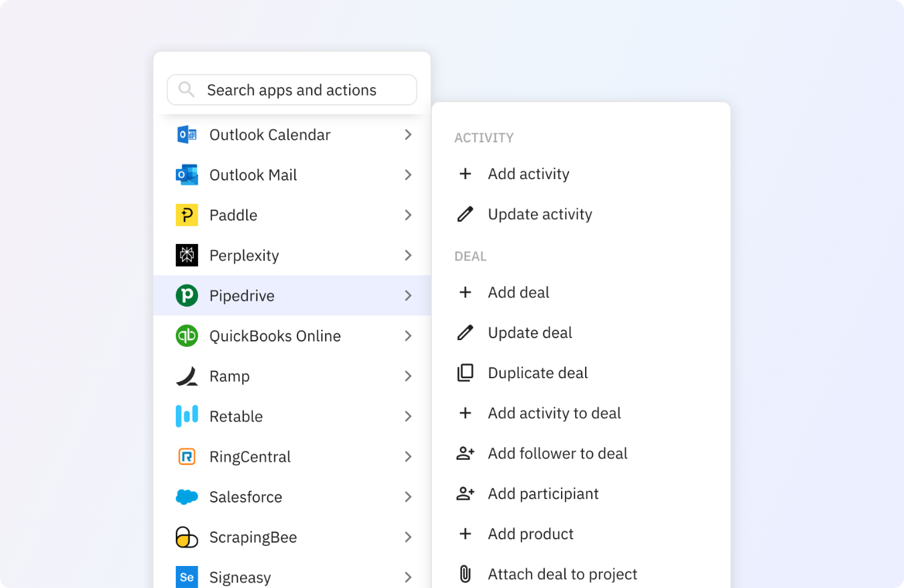Choose Update deal from the list
This screenshot has height=588, width=904.
530,333
